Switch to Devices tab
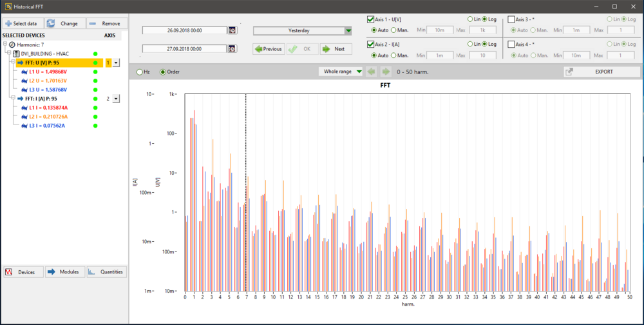Screen dimensions: 644x325 tap(23, 272)
